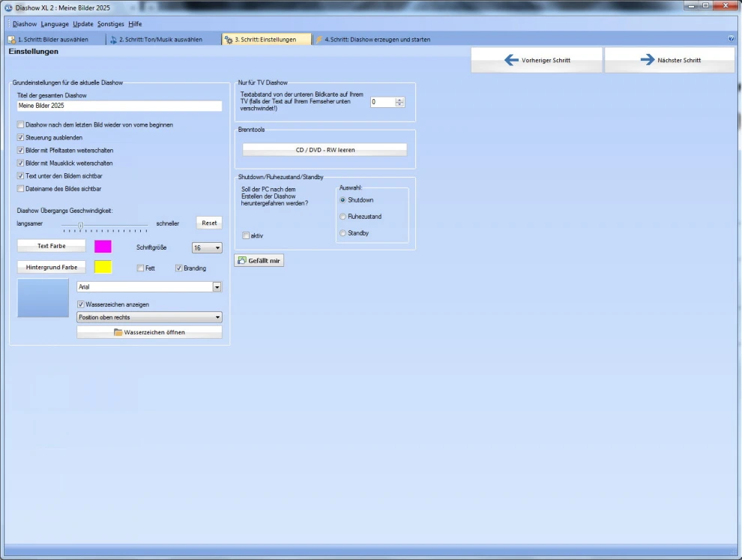Image resolution: width=742 pixels, height=560 pixels.
Task: Switch to 1. Schritt: Bilder auswählen tab
Action: pyautogui.click(x=53, y=40)
